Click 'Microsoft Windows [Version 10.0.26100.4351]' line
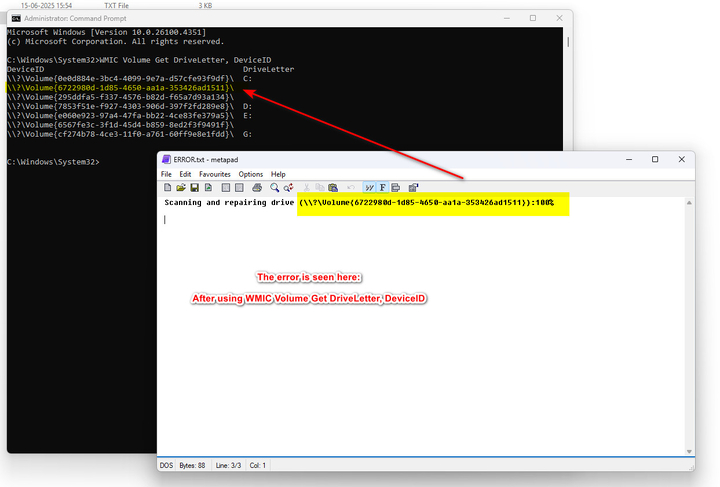 tap(107, 32)
